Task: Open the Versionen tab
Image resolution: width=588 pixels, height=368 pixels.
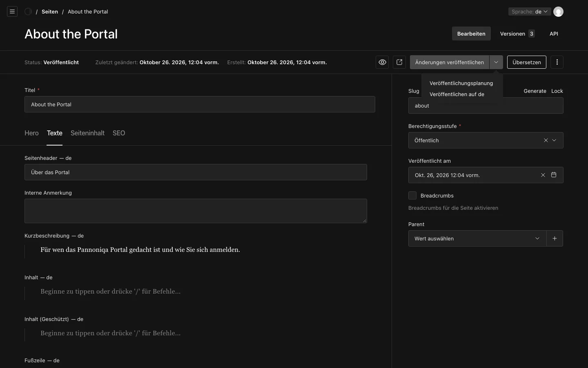Action: [x=517, y=34]
